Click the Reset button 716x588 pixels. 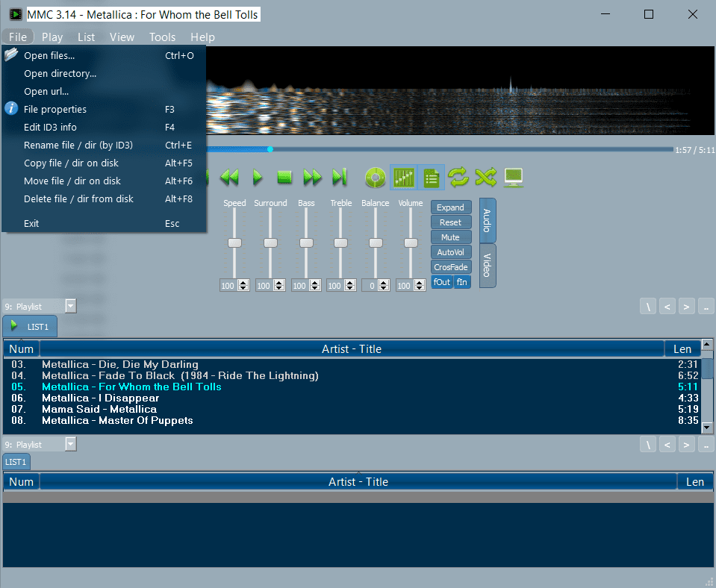[451, 222]
